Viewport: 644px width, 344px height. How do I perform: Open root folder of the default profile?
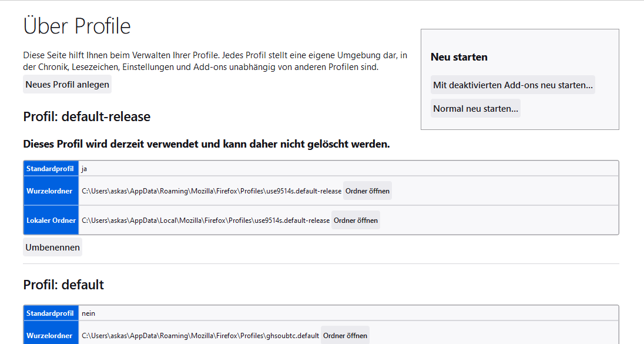pos(345,336)
